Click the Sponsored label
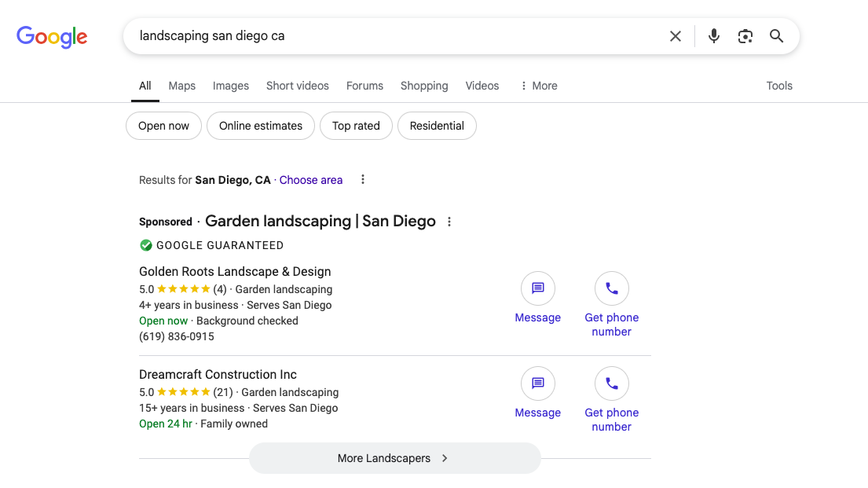Viewport: 868px width, 488px height. (166, 222)
